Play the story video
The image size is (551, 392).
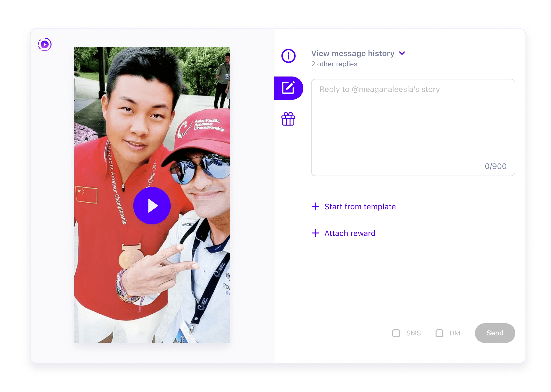152,205
